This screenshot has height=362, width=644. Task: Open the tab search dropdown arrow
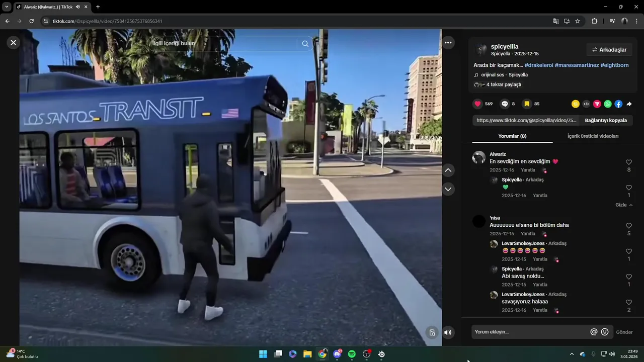tap(7, 7)
